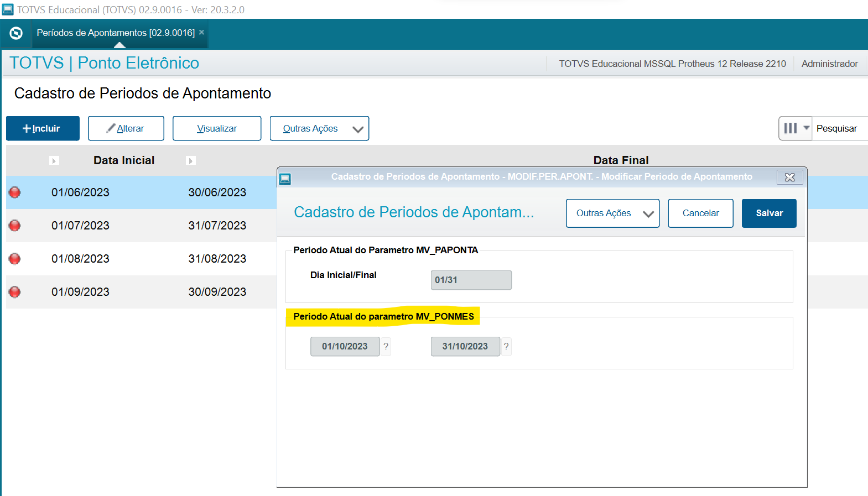Click the Incluir button
This screenshot has height=496, width=868.
(x=43, y=128)
